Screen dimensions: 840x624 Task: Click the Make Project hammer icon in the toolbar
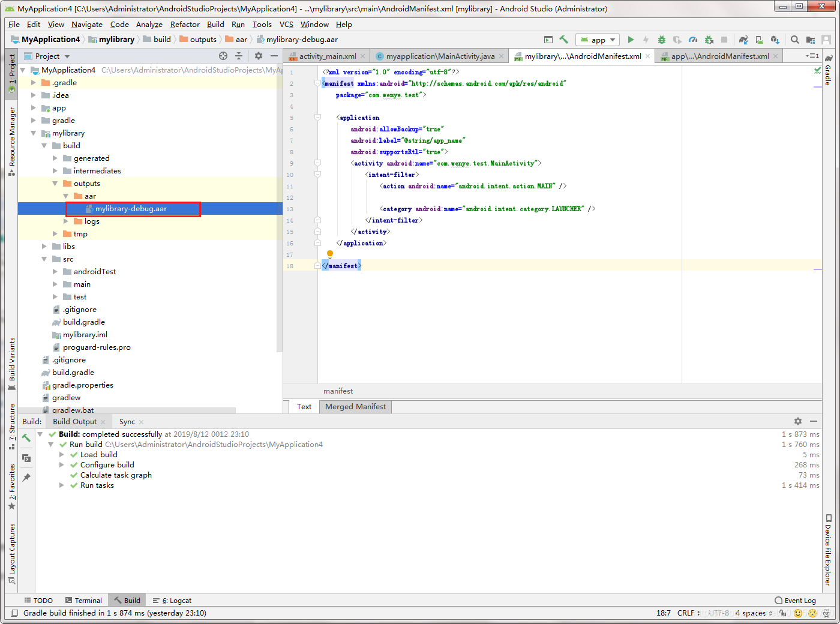tap(563, 40)
